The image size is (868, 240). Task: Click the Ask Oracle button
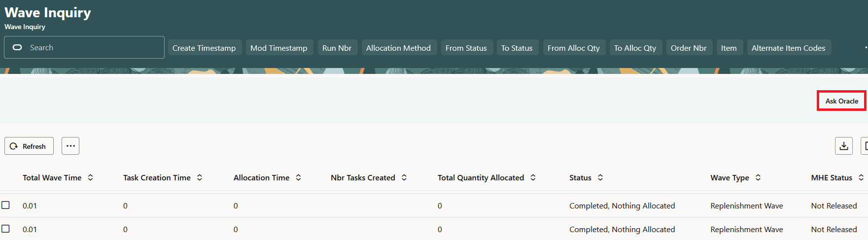click(842, 101)
